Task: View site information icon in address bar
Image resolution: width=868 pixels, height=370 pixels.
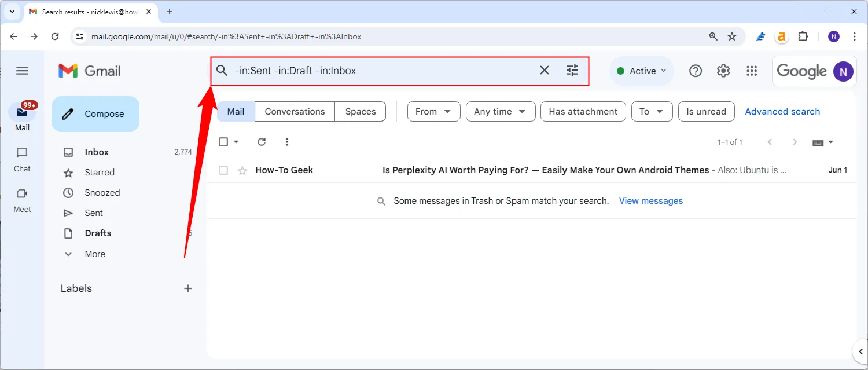Action: pyautogui.click(x=80, y=36)
